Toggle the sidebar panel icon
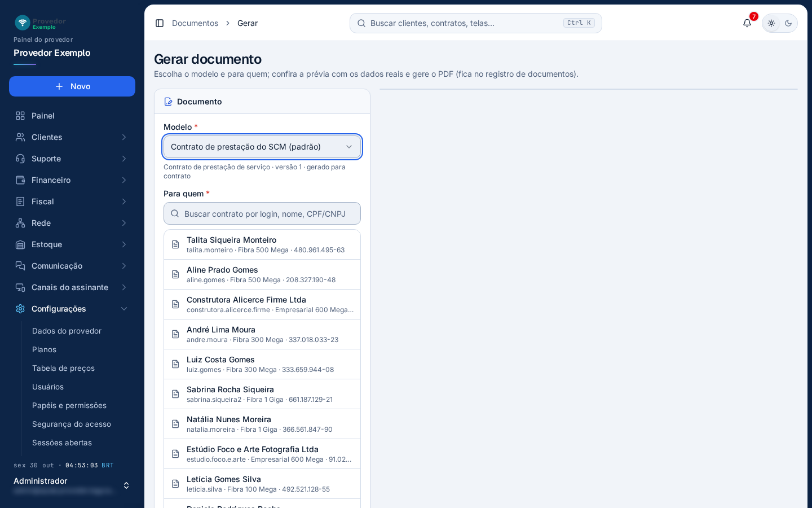812x508 pixels. [160, 23]
